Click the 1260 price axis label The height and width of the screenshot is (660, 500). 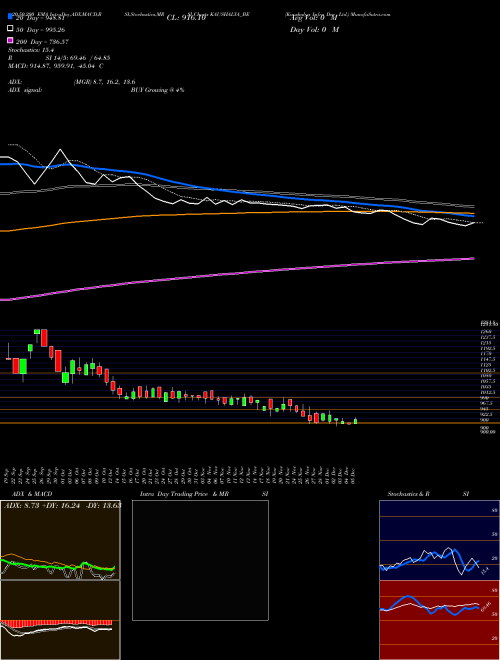click(x=486, y=332)
